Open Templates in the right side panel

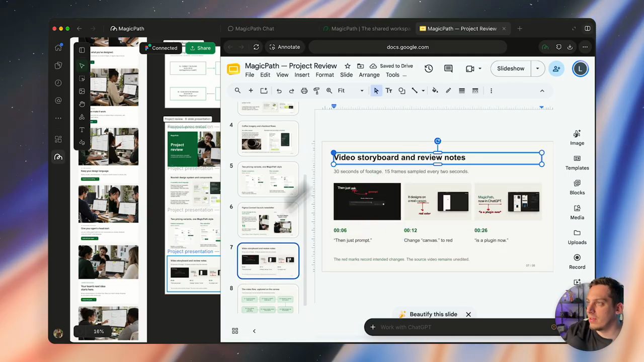[x=577, y=163]
